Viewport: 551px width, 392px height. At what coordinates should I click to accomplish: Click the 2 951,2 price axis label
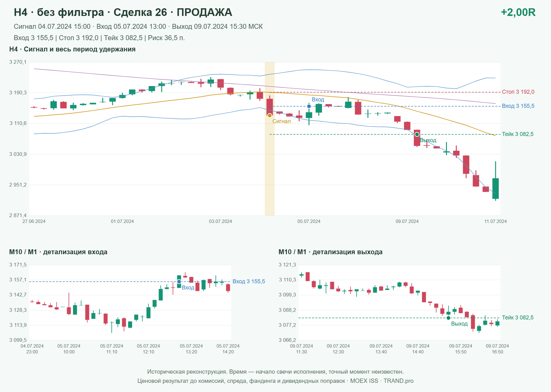click(x=18, y=185)
